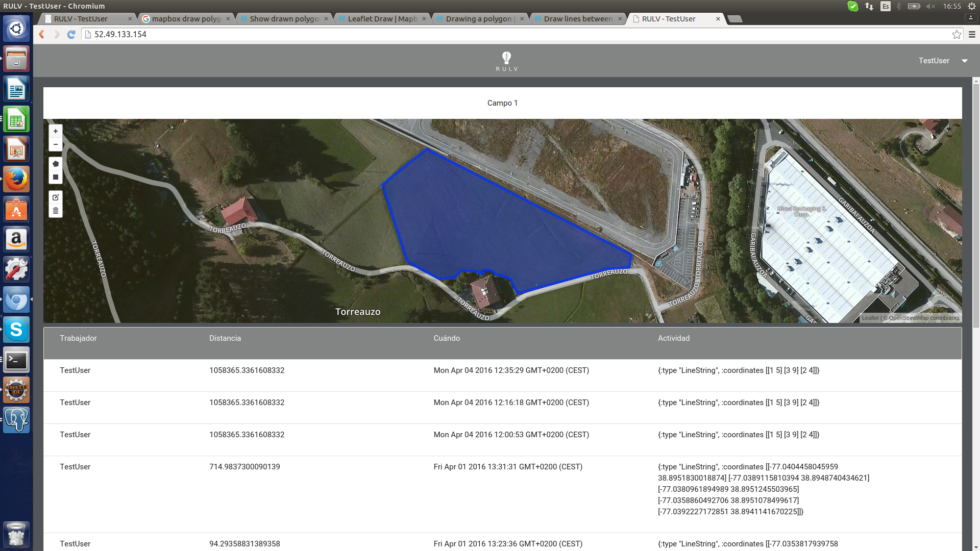Switch to Draw lines between tab
980x551 pixels.
pyautogui.click(x=578, y=19)
